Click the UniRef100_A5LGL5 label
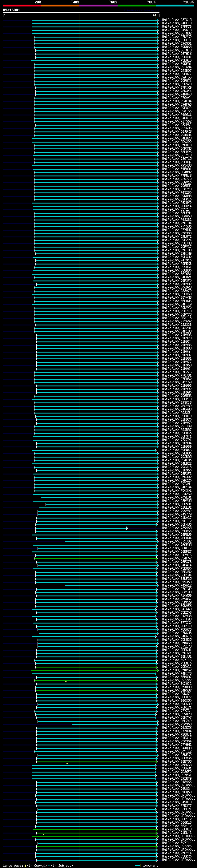The width and height of the screenshot is (197, 868). (x=177, y=61)
